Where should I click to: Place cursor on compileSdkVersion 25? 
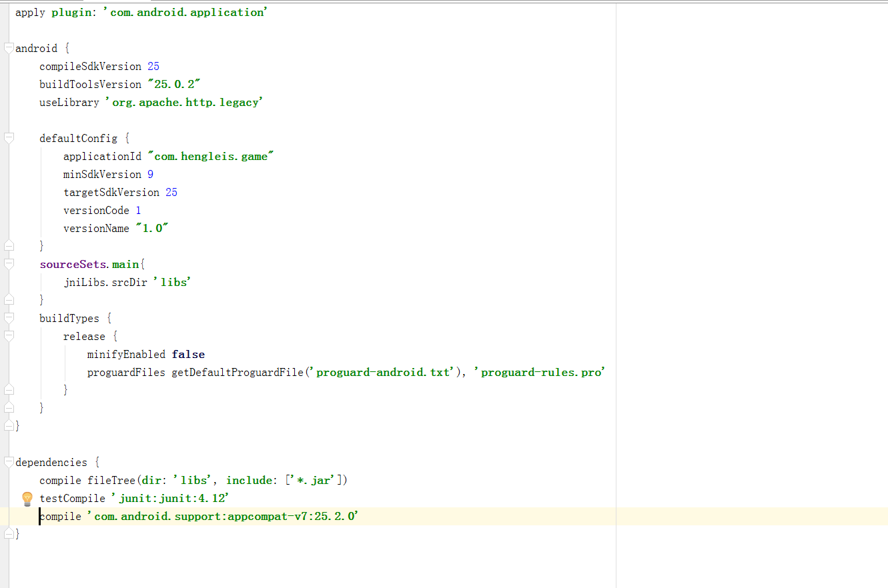pyautogui.click(x=99, y=67)
